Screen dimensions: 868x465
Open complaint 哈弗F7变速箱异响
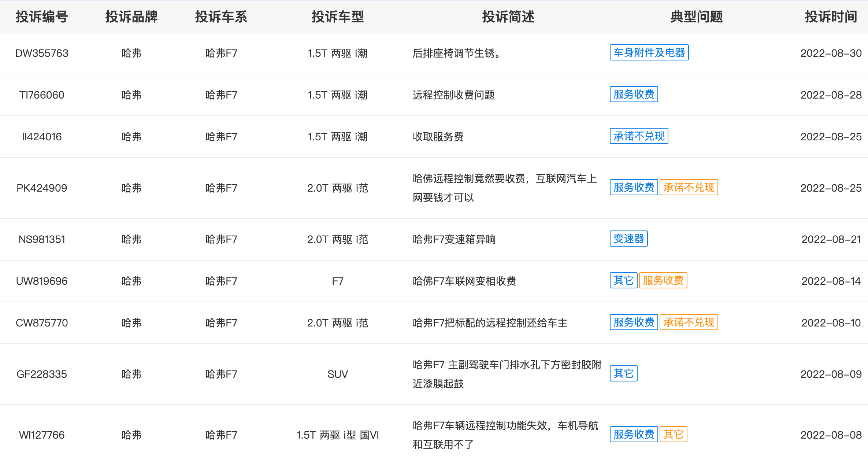tap(454, 240)
